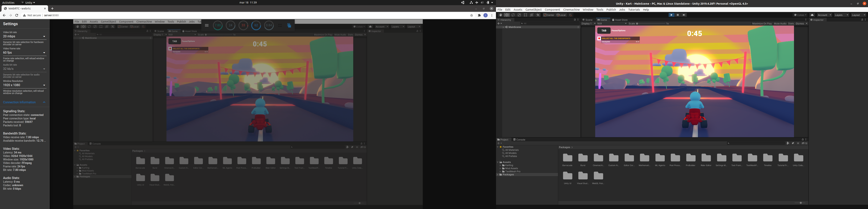Switch to the Console tab in native Unity
Image resolution: width=868 pixels, height=209 pixels.
pos(519,140)
